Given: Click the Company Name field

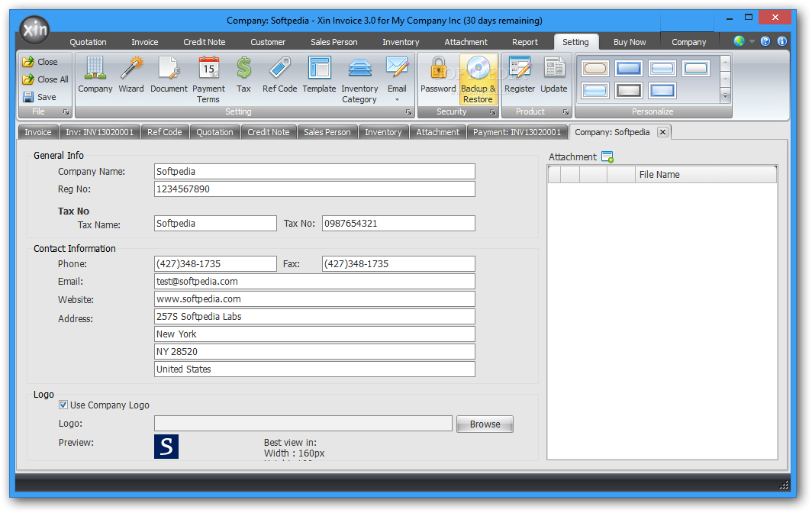Looking at the screenshot, I should pyautogui.click(x=314, y=172).
